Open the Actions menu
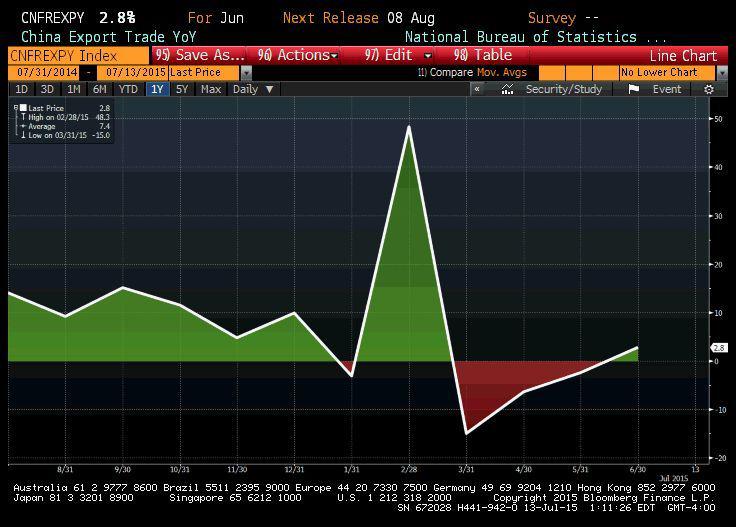 pyautogui.click(x=297, y=55)
